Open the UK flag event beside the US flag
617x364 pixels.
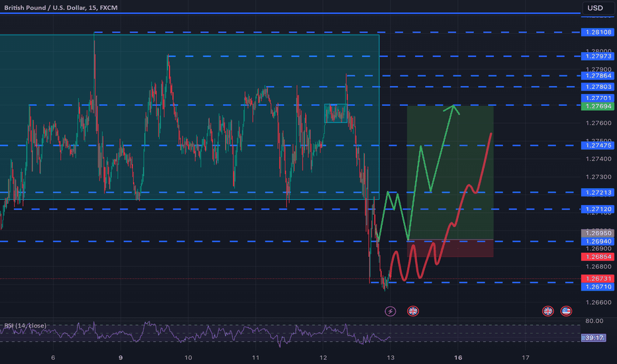[x=547, y=311]
